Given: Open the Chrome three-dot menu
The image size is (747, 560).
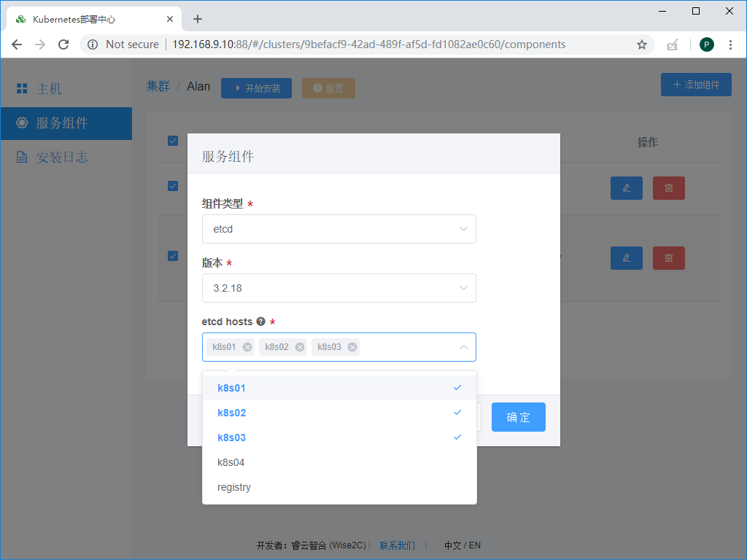Looking at the screenshot, I should tap(731, 44).
